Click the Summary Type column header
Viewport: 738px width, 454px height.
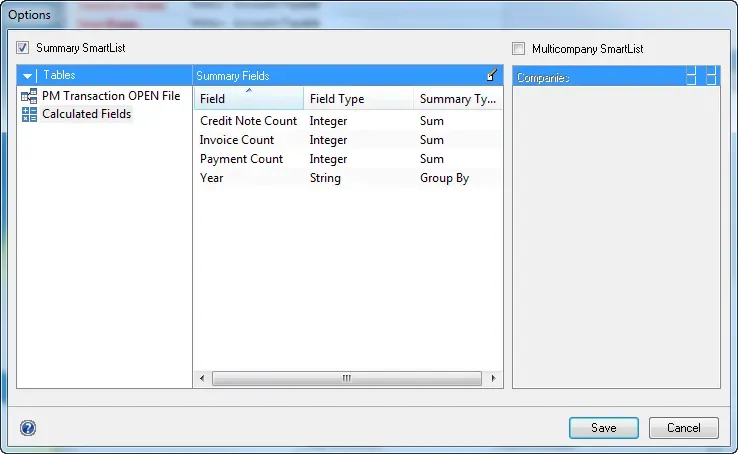(457, 99)
